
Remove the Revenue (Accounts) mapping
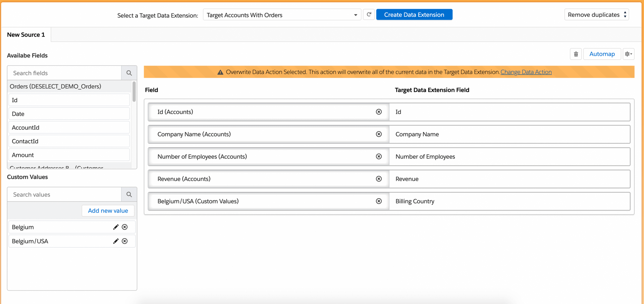point(379,179)
